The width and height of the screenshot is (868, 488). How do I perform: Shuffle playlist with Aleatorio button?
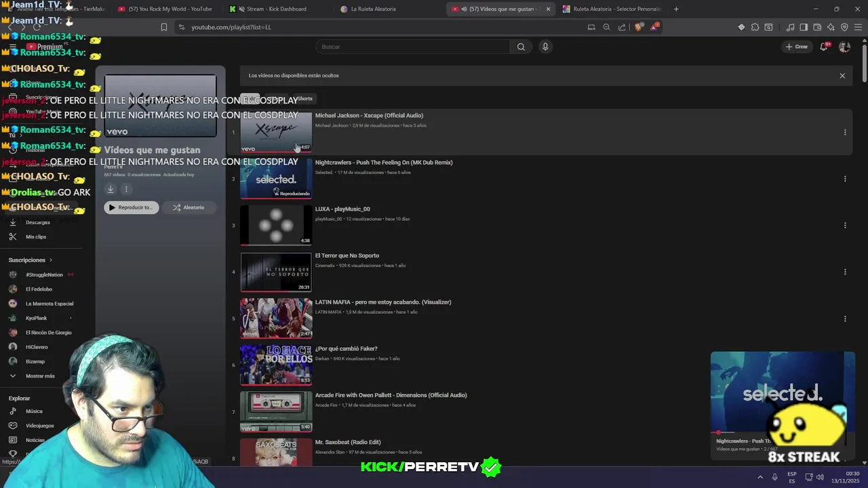point(189,207)
